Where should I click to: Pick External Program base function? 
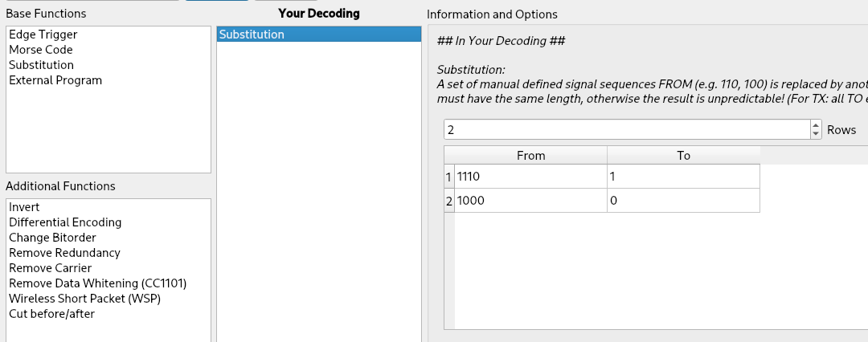point(55,80)
